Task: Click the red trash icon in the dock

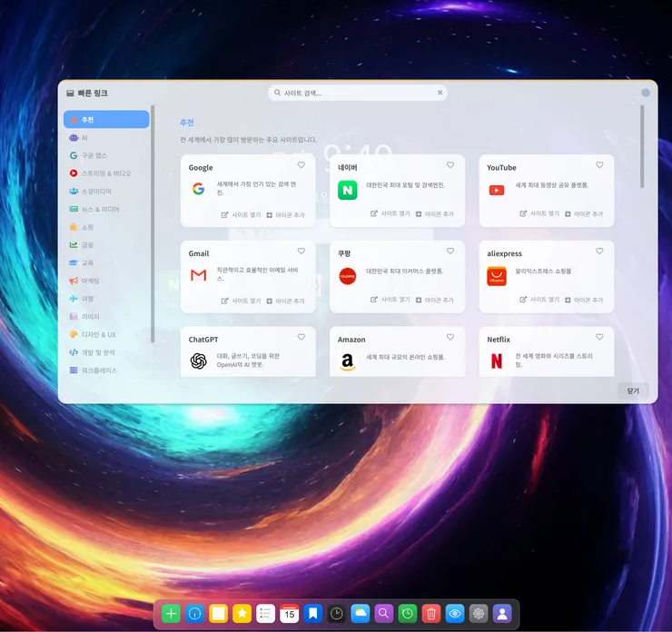Action: 431,614
